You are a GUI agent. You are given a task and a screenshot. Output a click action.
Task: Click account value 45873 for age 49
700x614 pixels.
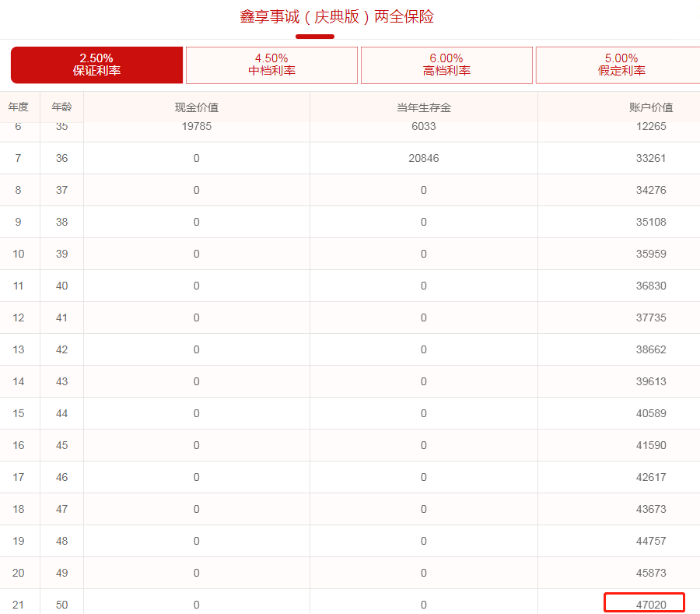point(651,573)
